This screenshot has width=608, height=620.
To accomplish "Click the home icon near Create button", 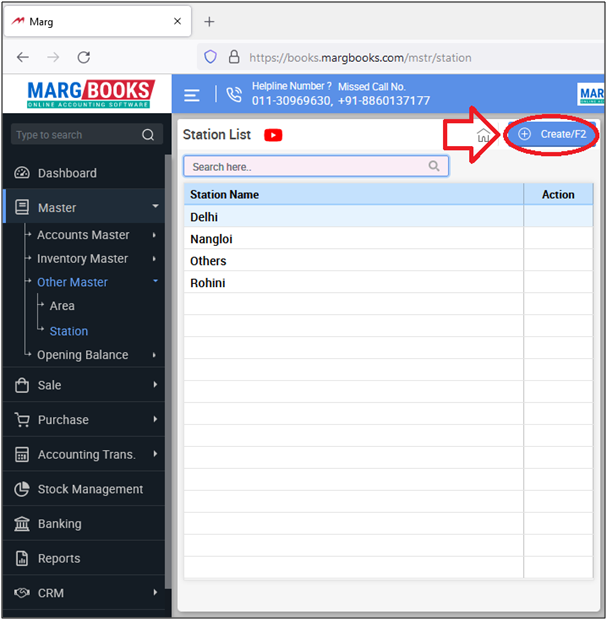I will pos(483,135).
